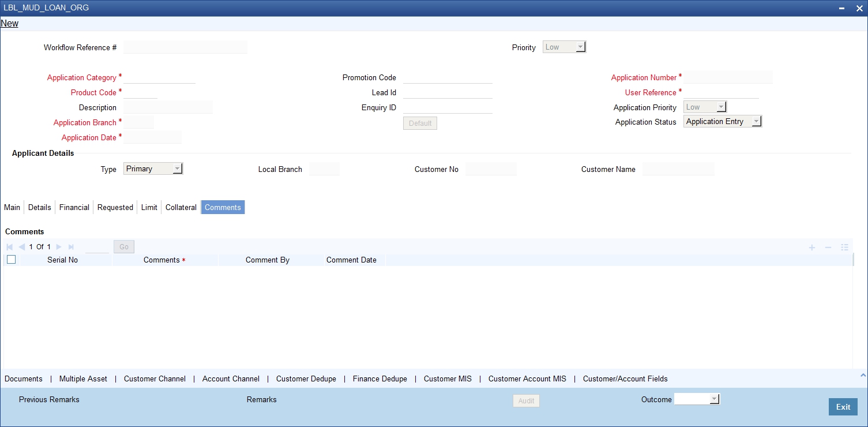This screenshot has height=427, width=868.
Task: Click the Serial No column header
Action: 62,260
